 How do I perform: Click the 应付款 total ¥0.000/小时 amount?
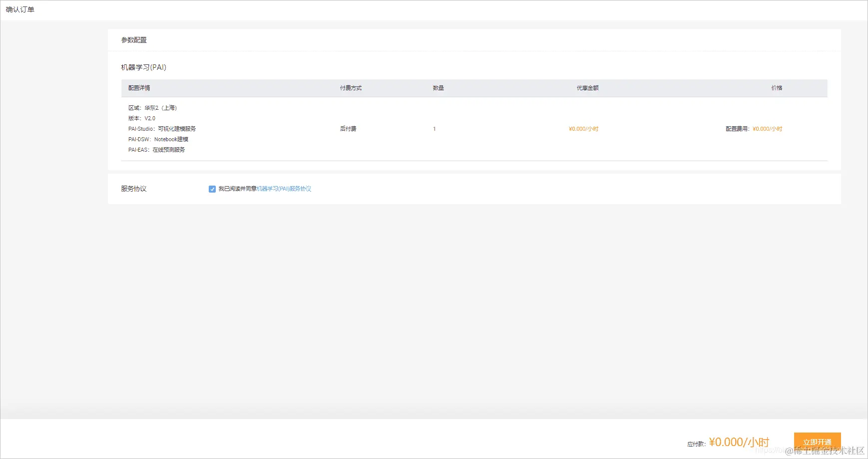(739, 442)
